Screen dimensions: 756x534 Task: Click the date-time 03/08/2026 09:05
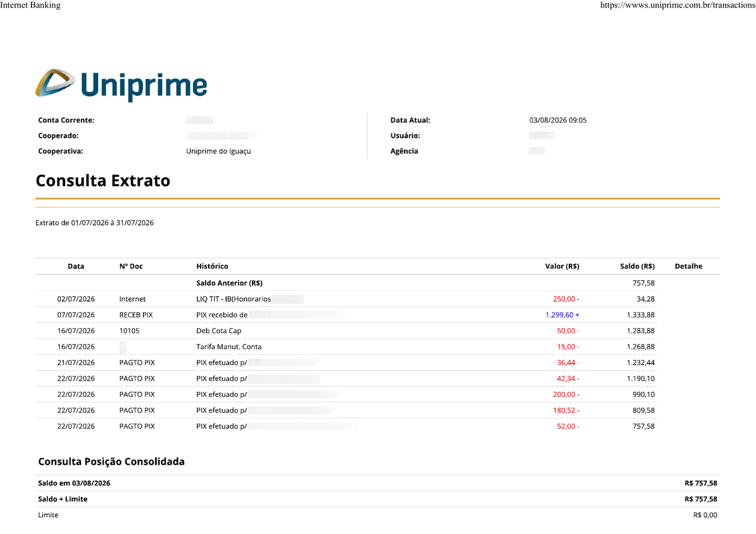point(558,120)
